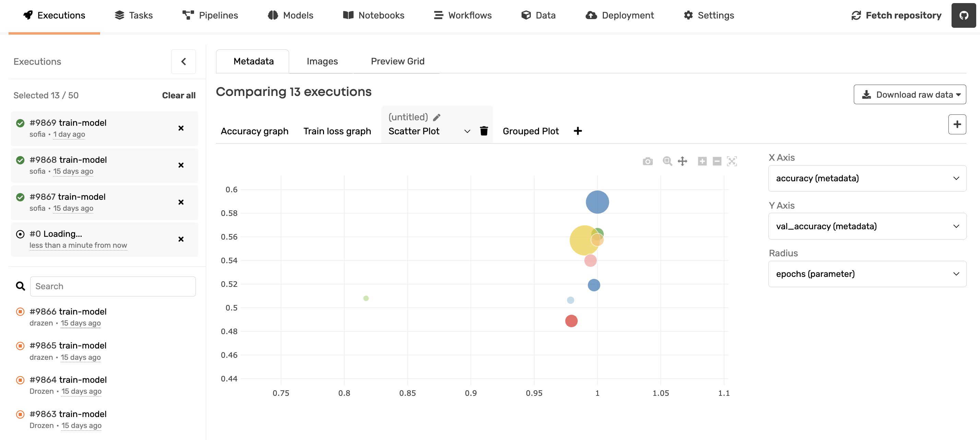This screenshot has width=980, height=440.
Task: Expand the Radius epochs dropdown
Action: (867, 274)
